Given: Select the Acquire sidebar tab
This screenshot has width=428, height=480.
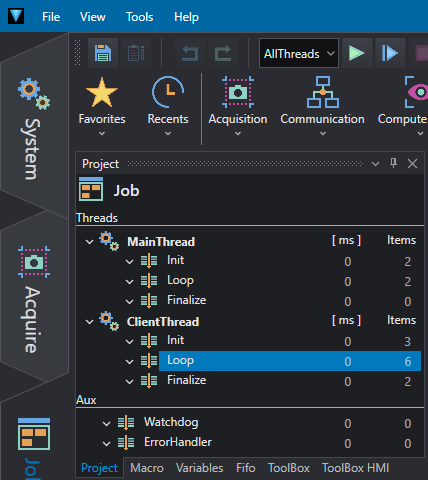Looking at the screenshot, I should (x=33, y=300).
